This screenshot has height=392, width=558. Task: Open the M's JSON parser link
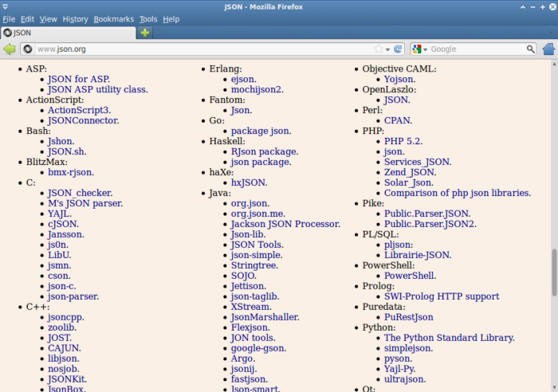click(85, 203)
